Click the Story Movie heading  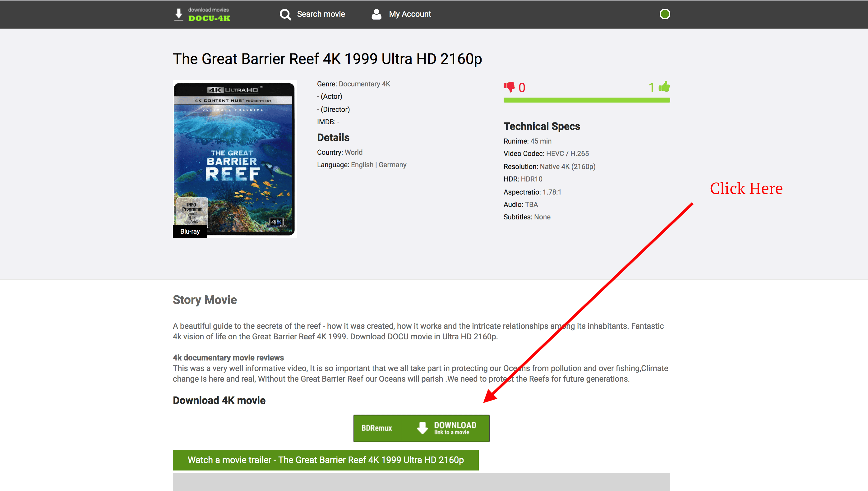point(205,300)
